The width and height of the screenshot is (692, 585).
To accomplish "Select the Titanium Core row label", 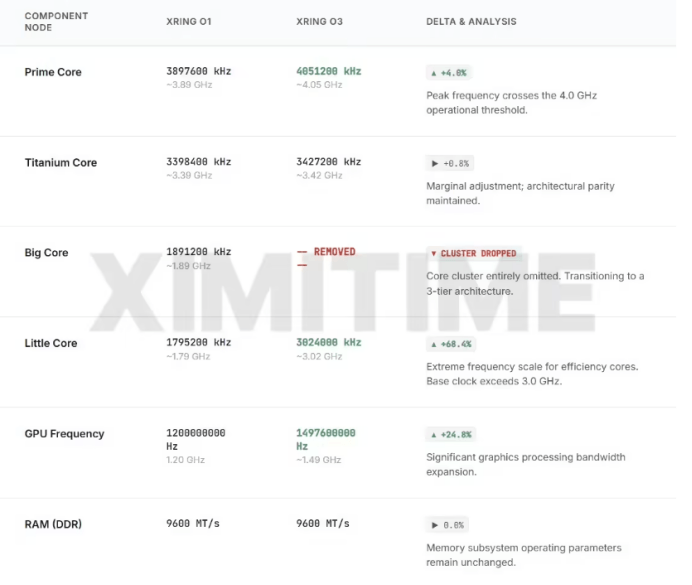I will click(x=60, y=163).
